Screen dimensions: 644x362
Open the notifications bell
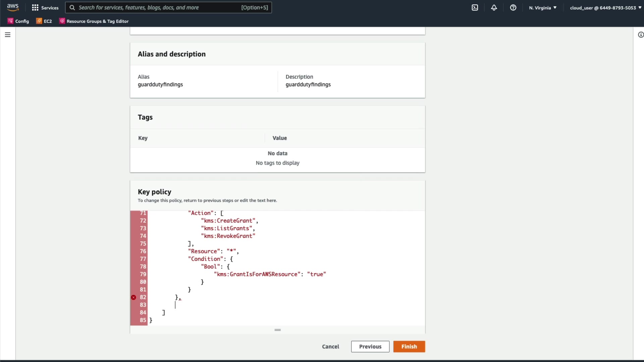[494, 7]
